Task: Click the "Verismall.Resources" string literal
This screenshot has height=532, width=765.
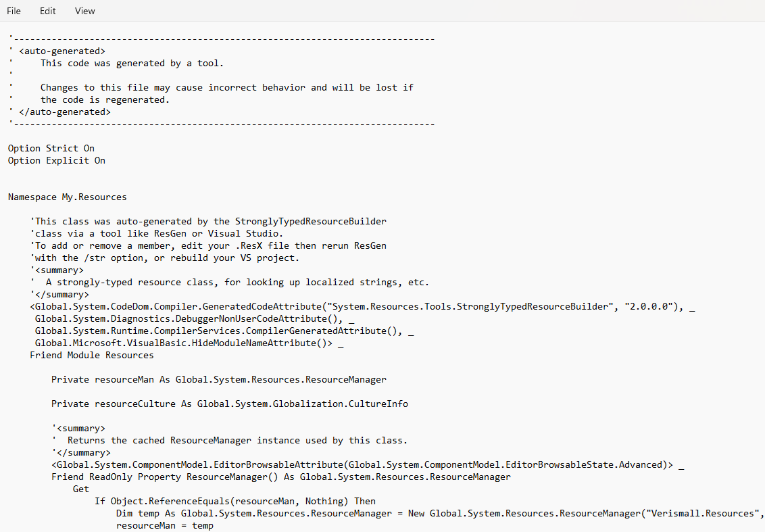Action: [701, 514]
